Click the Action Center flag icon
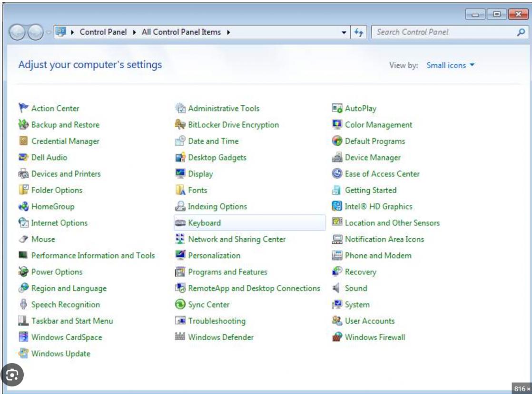532x394 pixels. [23, 108]
